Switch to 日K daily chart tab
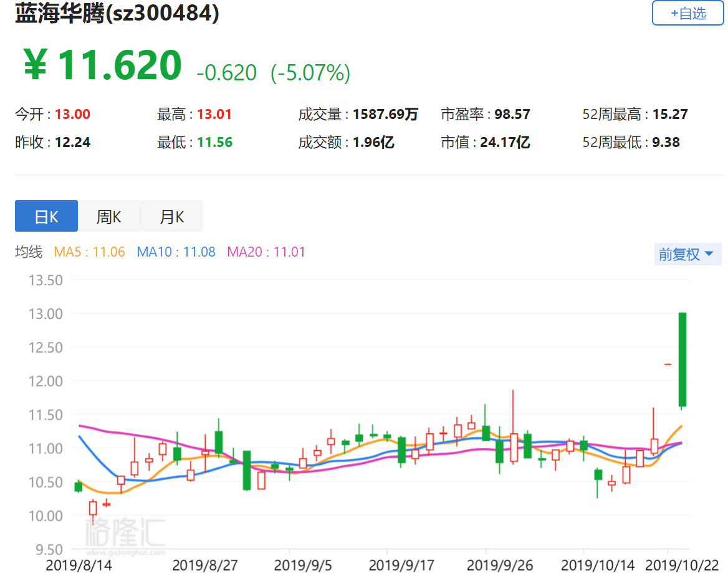 [46, 216]
